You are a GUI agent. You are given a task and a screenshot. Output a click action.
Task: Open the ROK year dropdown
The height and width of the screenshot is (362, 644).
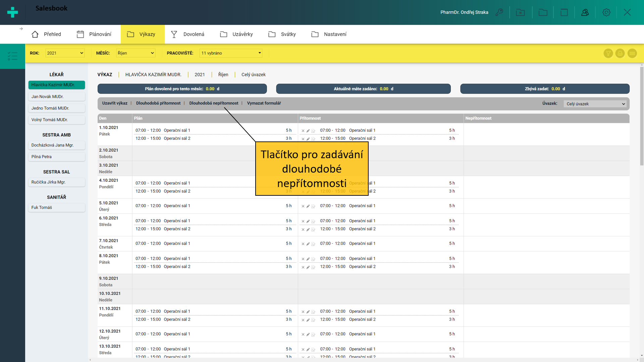click(65, 53)
